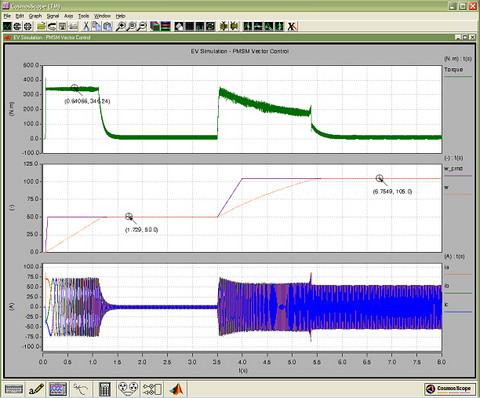Open the pencil text annotation tool

(36, 389)
